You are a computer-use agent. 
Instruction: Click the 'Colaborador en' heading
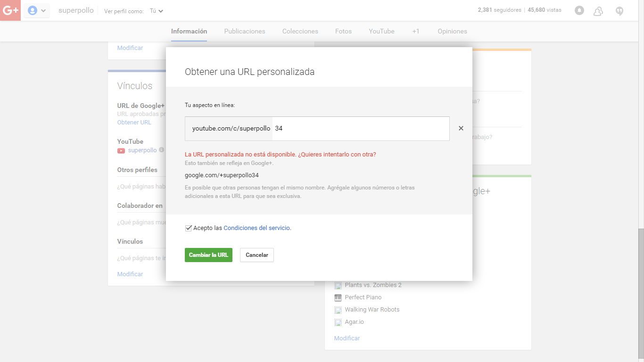140,206
